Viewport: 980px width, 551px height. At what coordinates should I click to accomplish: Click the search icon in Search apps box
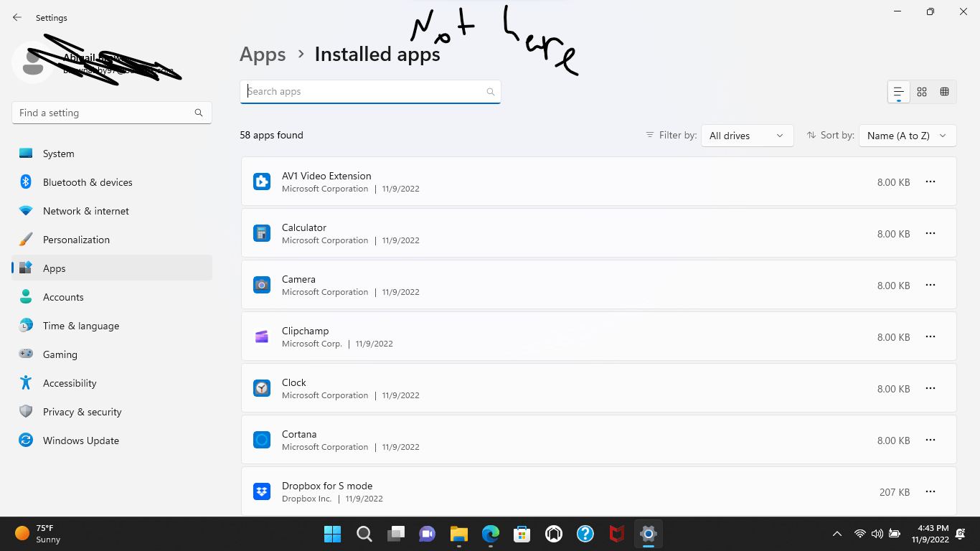490,91
